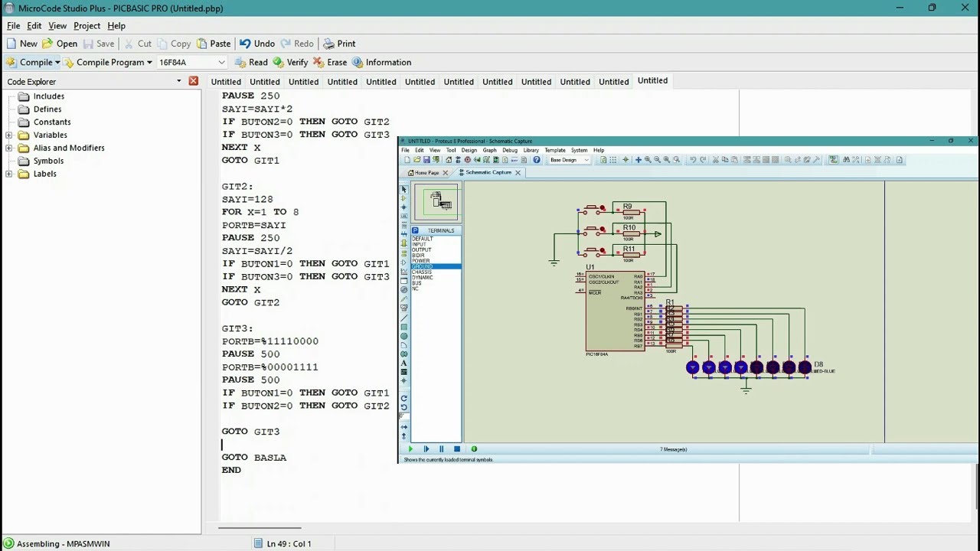Open the Compile Program dropdown arrow
The height and width of the screenshot is (551, 980).
(x=149, y=63)
